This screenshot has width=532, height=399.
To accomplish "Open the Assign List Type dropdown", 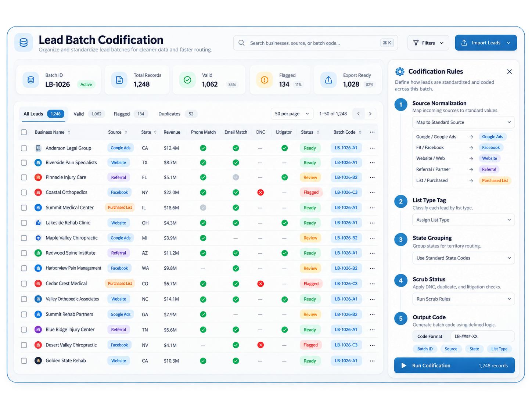I will (463, 220).
